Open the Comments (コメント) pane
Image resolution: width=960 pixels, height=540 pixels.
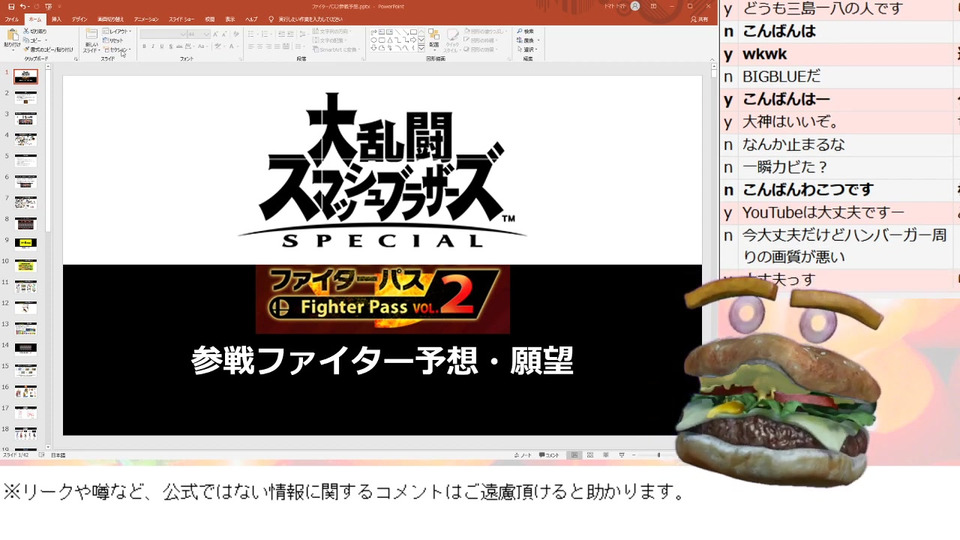click(549, 456)
